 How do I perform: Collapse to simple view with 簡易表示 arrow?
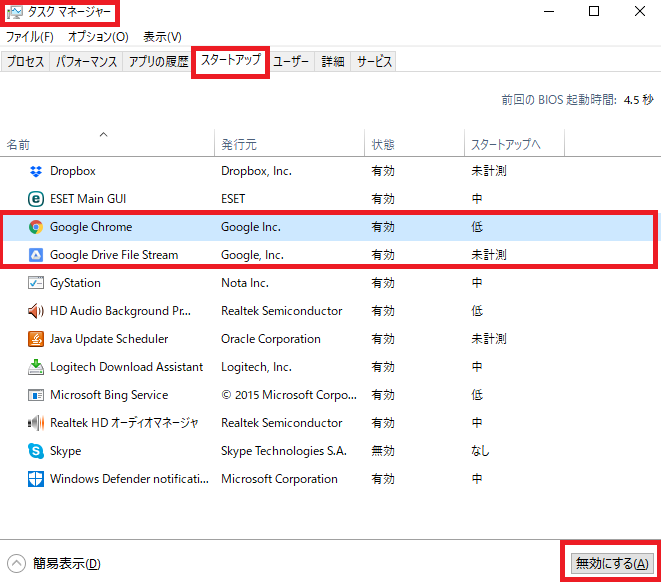(16, 563)
